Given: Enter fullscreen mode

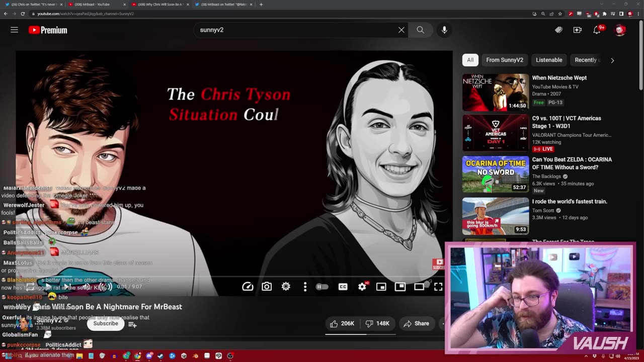Looking at the screenshot, I should point(438,287).
